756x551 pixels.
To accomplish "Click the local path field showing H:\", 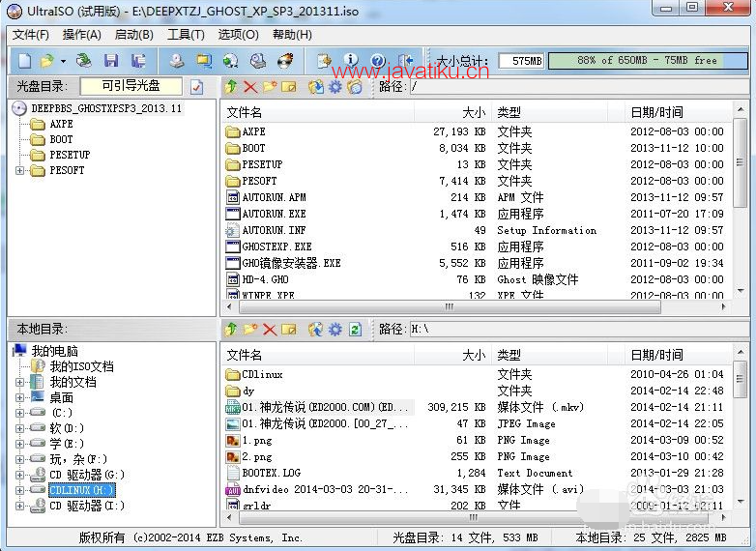I will pyautogui.click(x=577, y=330).
